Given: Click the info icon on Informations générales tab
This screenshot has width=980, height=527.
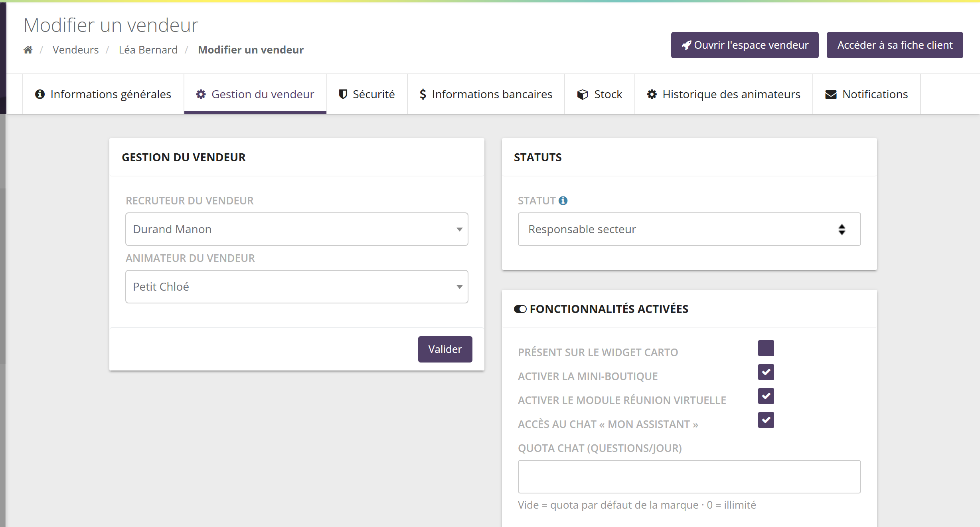Looking at the screenshot, I should [40, 94].
